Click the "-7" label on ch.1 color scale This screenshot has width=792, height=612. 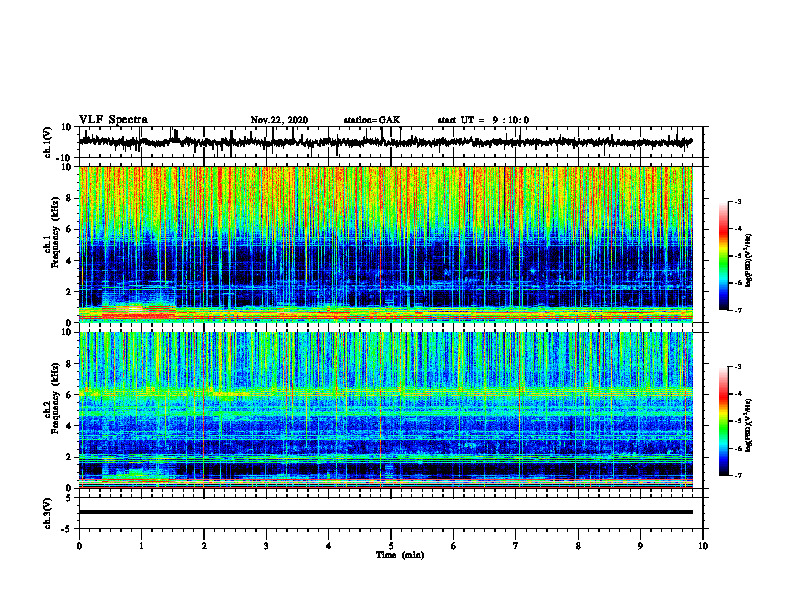click(x=738, y=310)
